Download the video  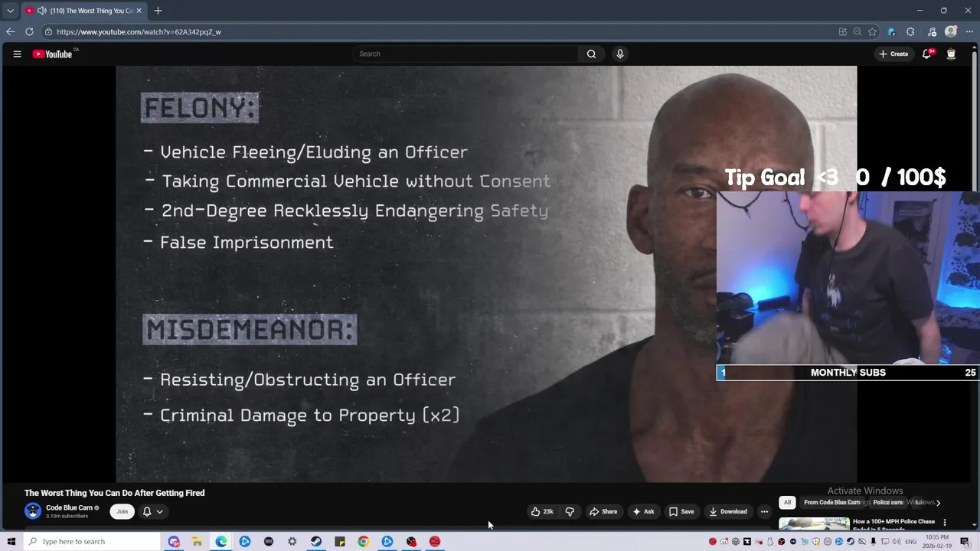point(728,512)
